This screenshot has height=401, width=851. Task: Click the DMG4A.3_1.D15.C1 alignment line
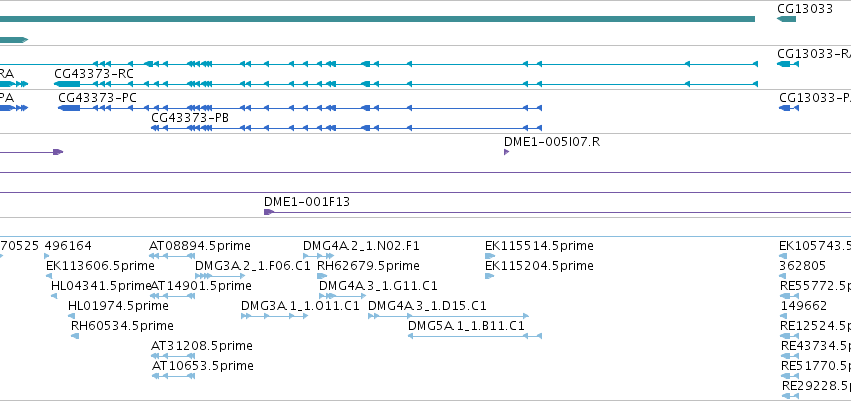point(448,316)
